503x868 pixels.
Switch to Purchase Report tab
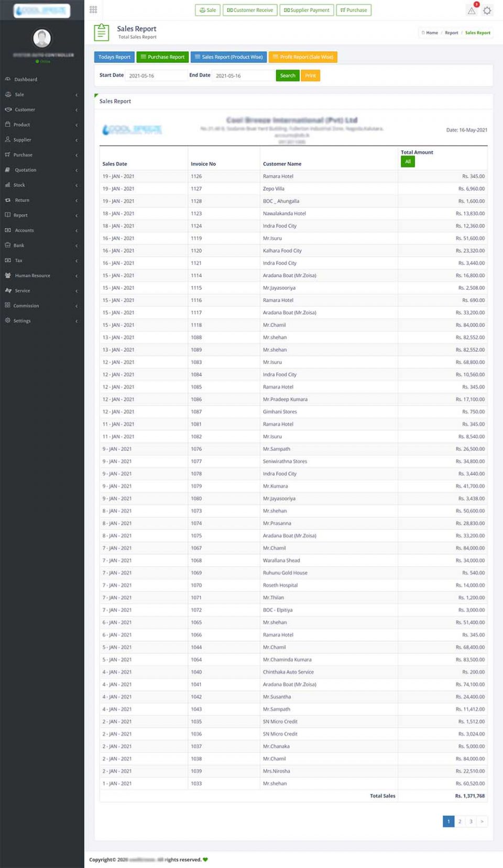(162, 57)
